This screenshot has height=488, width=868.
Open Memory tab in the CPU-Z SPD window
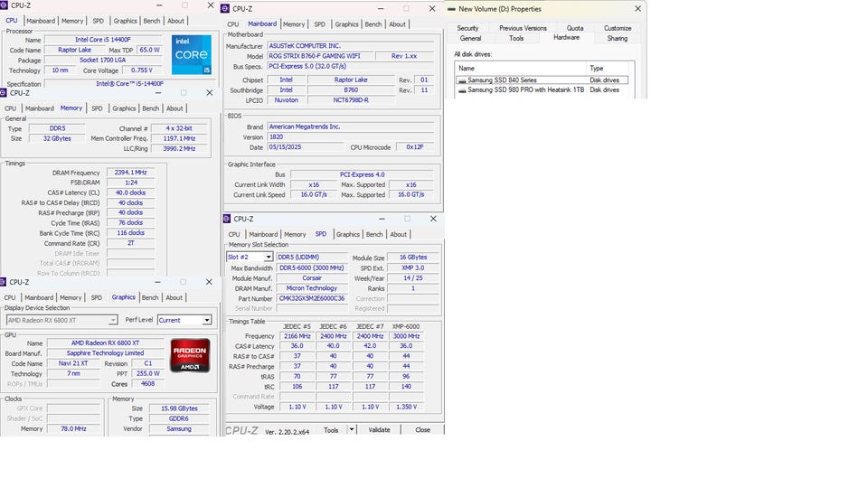tap(295, 234)
